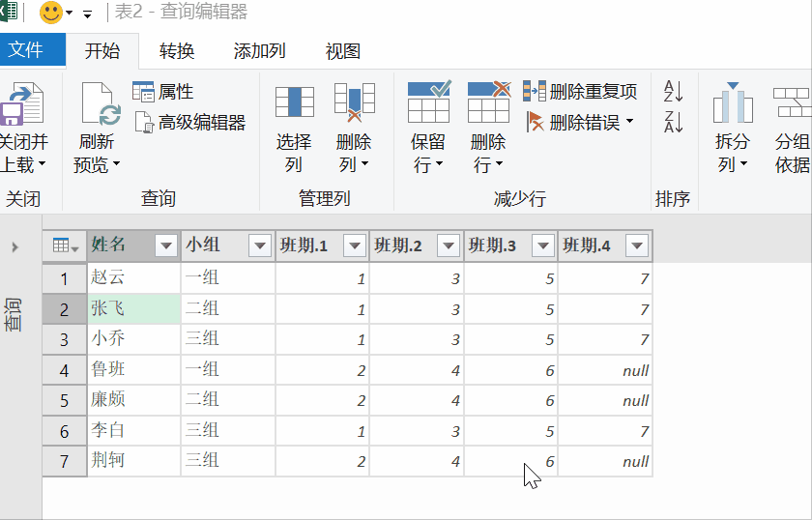Open Properties (属性) of the query

coord(163,92)
